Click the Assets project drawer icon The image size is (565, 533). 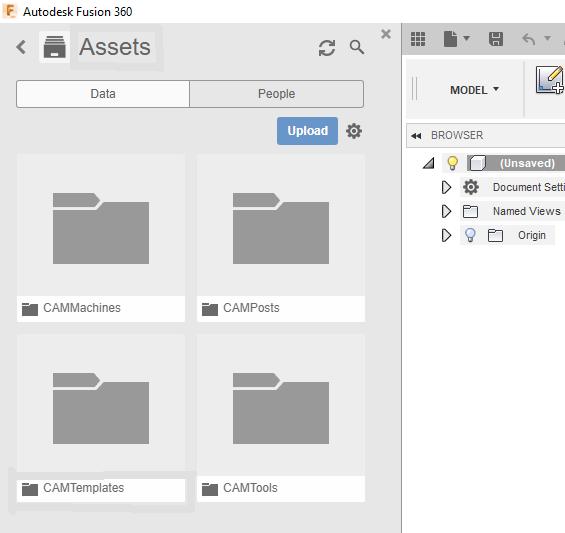pos(54,47)
